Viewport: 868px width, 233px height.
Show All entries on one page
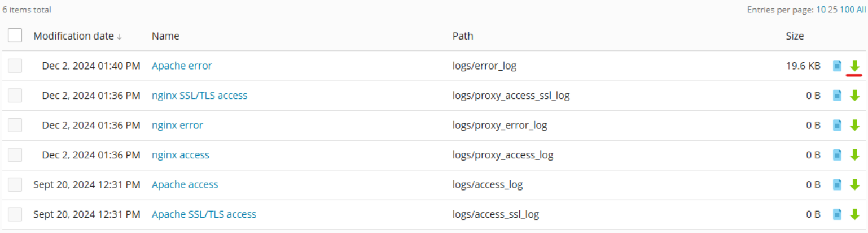(861, 10)
